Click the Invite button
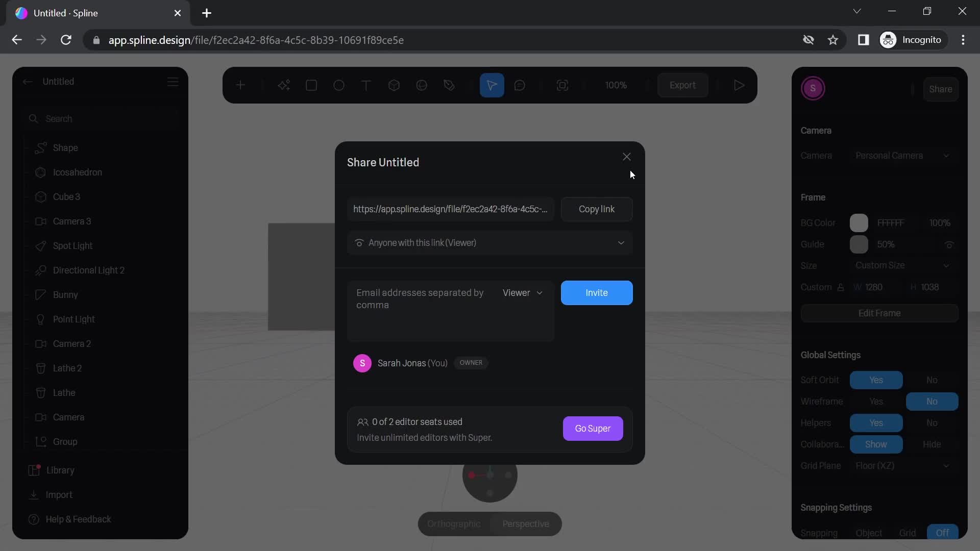 pos(596,292)
